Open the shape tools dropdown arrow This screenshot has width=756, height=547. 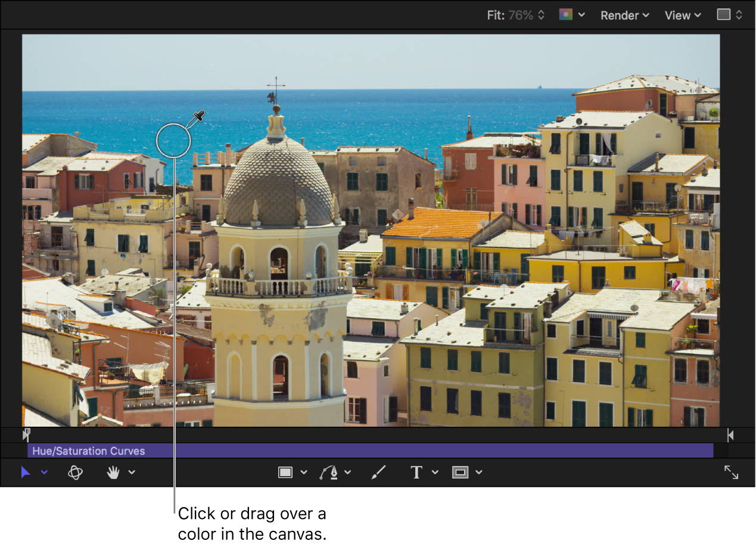pos(304,473)
